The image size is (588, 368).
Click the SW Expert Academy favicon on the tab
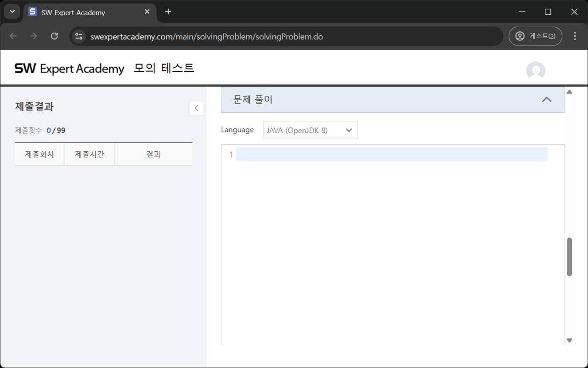pyautogui.click(x=32, y=12)
